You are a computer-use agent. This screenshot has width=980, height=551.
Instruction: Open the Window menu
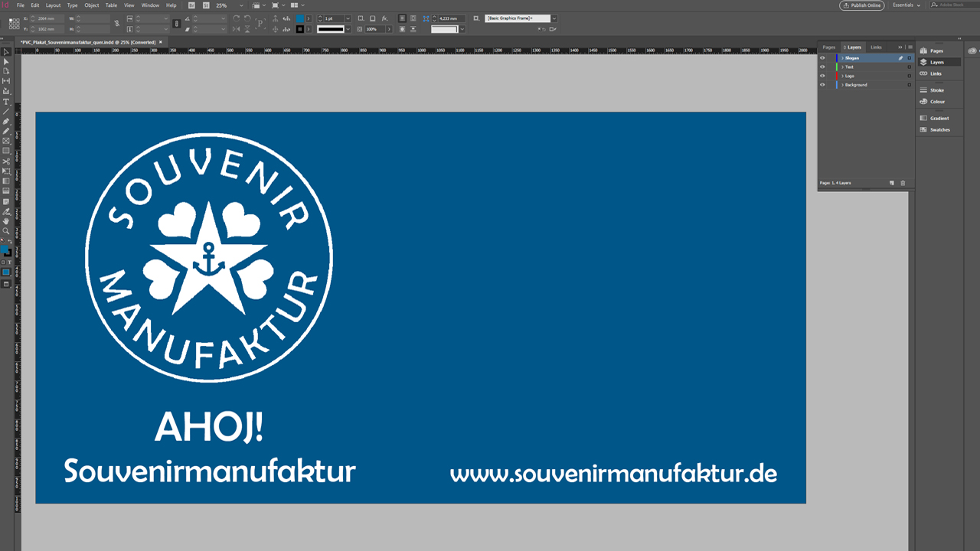coord(150,5)
